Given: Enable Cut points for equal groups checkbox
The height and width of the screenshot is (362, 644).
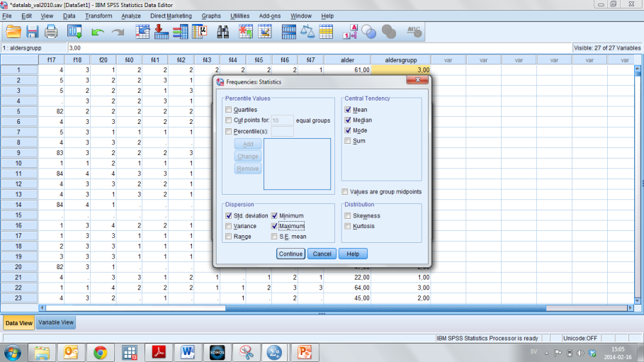Looking at the screenshot, I should pos(228,120).
